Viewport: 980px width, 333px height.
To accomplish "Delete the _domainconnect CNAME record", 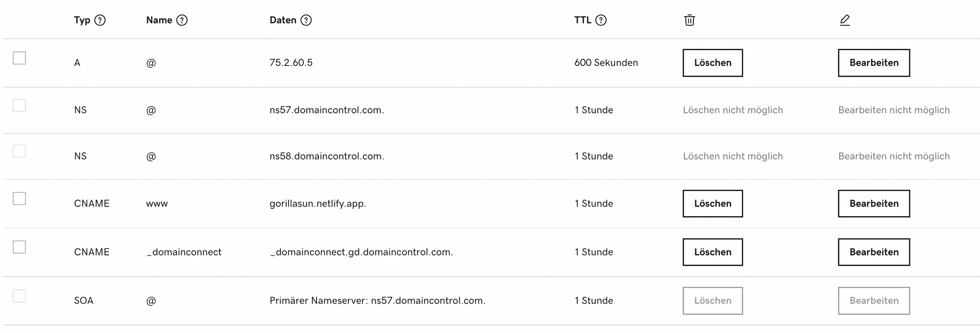I will click(x=713, y=252).
